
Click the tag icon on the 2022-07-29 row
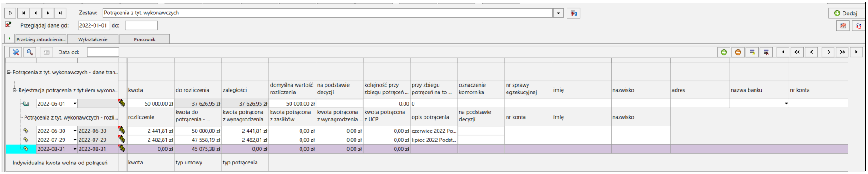coord(26,140)
